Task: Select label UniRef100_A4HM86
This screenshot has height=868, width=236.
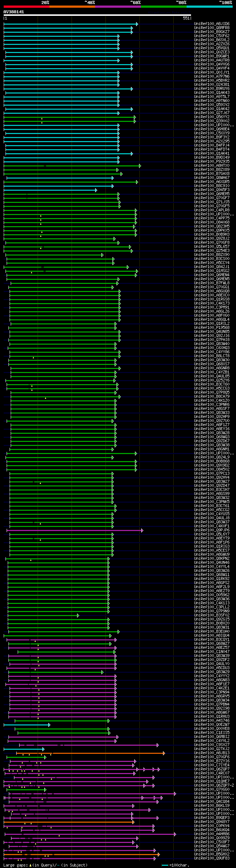Action: pos(212,834)
